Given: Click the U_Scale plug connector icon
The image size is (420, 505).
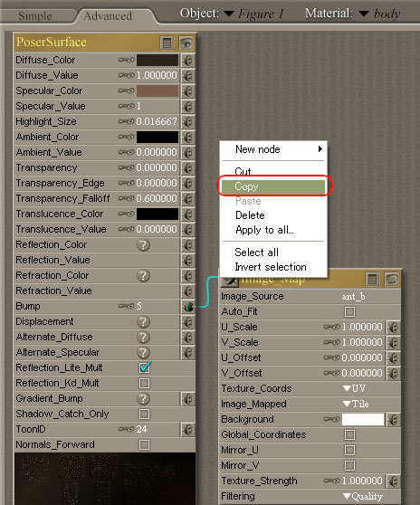Looking at the screenshot, I should point(393,328).
